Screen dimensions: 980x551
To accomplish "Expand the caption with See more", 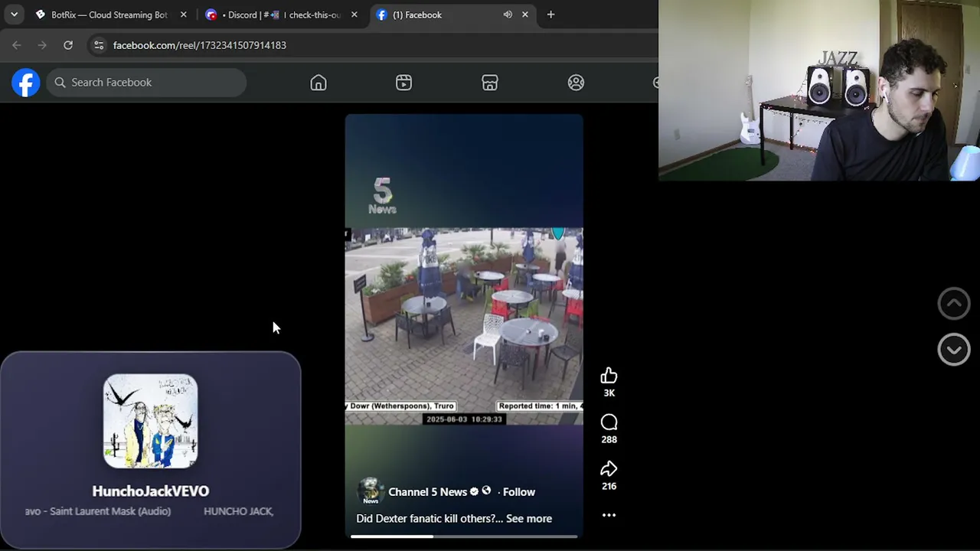I will coord(529,519).
